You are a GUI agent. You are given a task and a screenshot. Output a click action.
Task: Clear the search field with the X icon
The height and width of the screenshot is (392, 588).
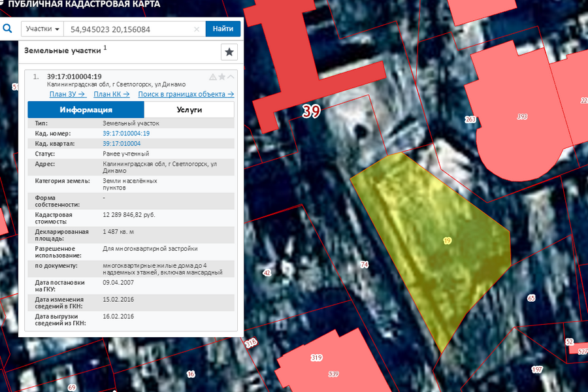[x=197, y=29]
